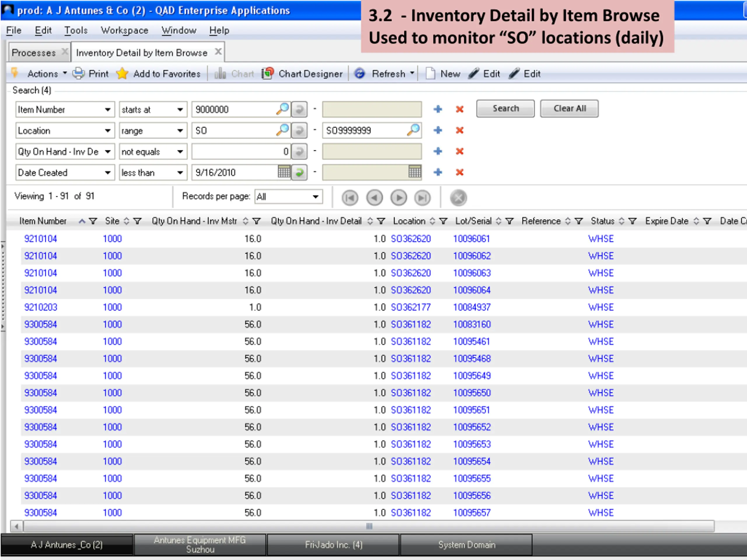Open the 'range' operator dropdown
The width and height of the screenshot is (747, 560).
(x=180, y=130)
